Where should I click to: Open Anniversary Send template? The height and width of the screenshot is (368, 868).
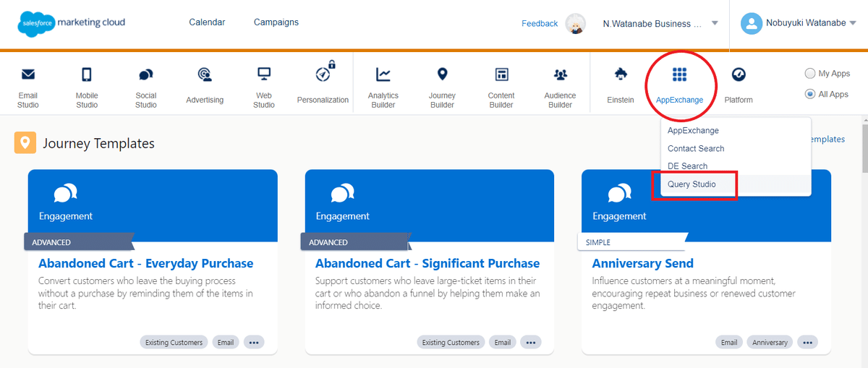643,263
